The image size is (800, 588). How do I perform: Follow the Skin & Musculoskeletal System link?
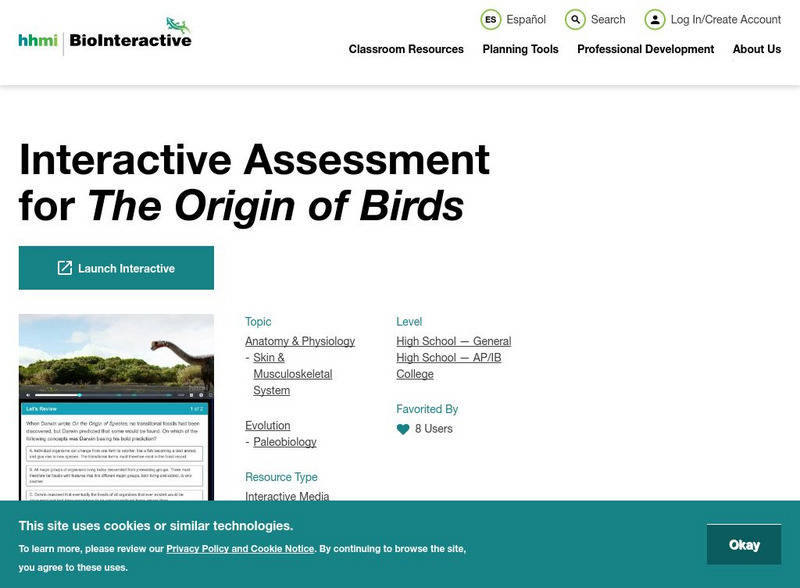click(x=292, y=374)
